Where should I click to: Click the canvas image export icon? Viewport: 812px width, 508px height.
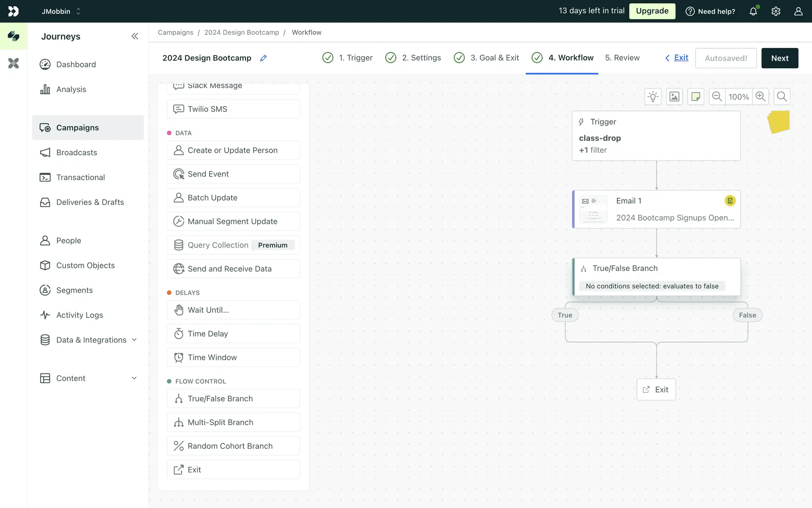tap(674, 97)
